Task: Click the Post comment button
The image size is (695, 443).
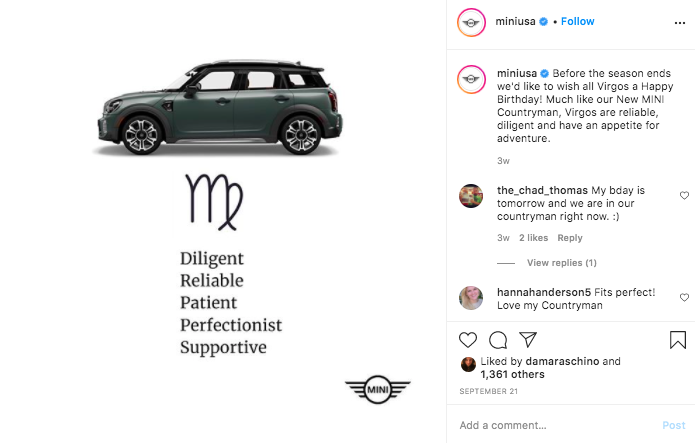Action: click(x=674, y=426)
